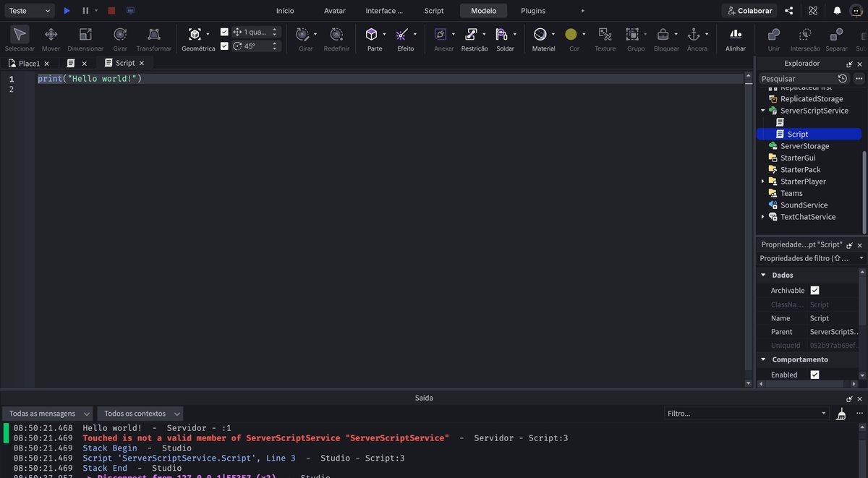Click the Restrição constraint icon
Viewport: 868px width, 478px height.
click(x=471, y=34)
